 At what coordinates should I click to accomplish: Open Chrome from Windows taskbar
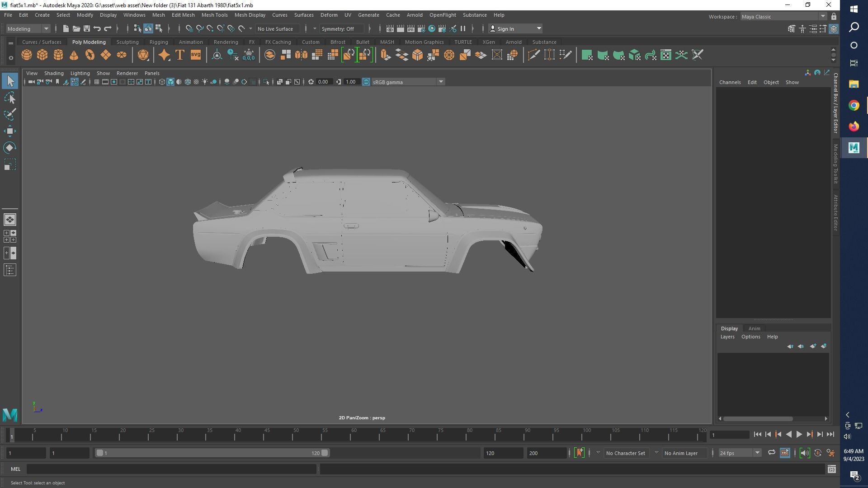(x=854, y=105)
